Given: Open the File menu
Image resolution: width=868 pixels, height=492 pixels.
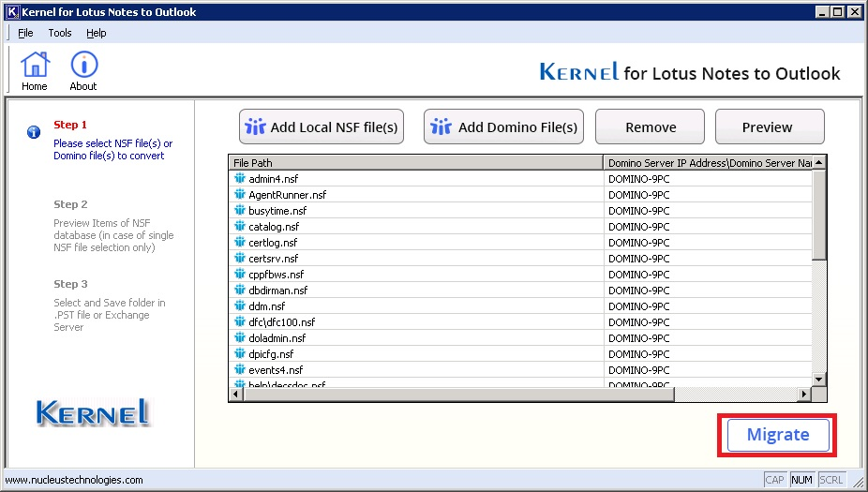Looking at the screenshot, I should [x=25, y=33].
